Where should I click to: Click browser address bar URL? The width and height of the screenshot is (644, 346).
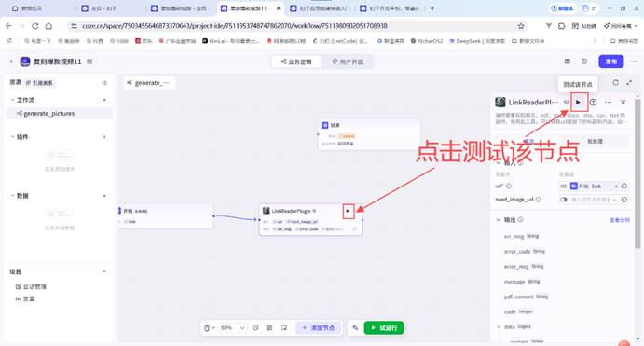tap(235, 26)
